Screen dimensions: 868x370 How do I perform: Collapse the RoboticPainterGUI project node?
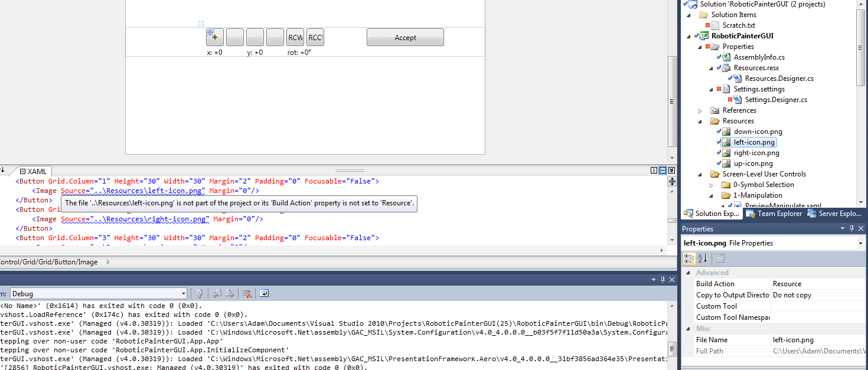point(689,36)
